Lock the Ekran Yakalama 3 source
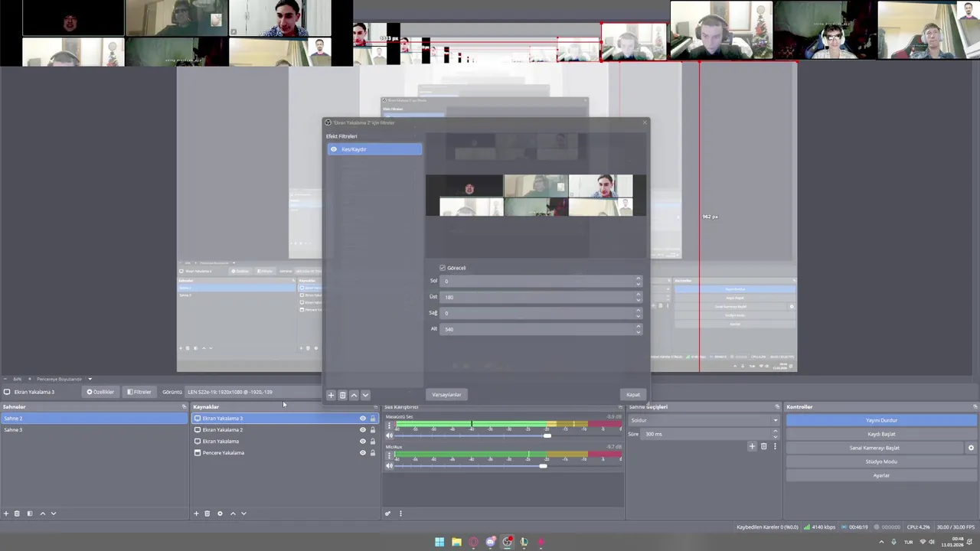This screenshot has width=980, height=551. 373,419
